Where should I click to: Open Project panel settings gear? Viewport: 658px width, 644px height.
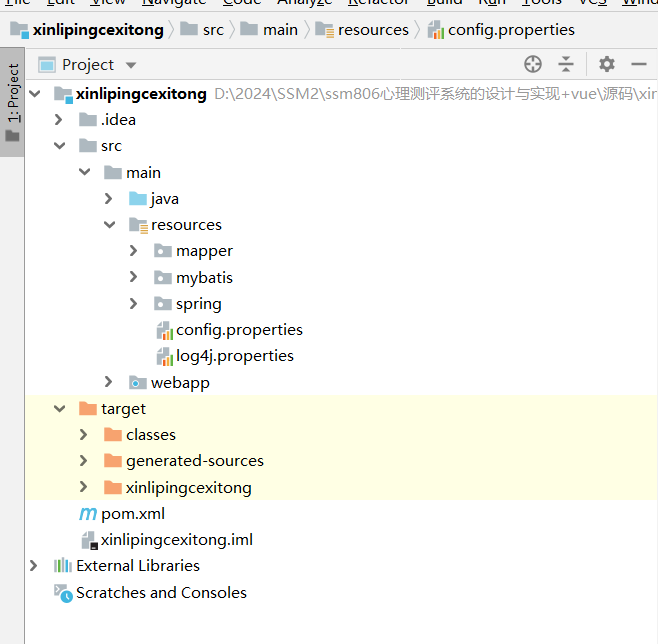point(607,65)
